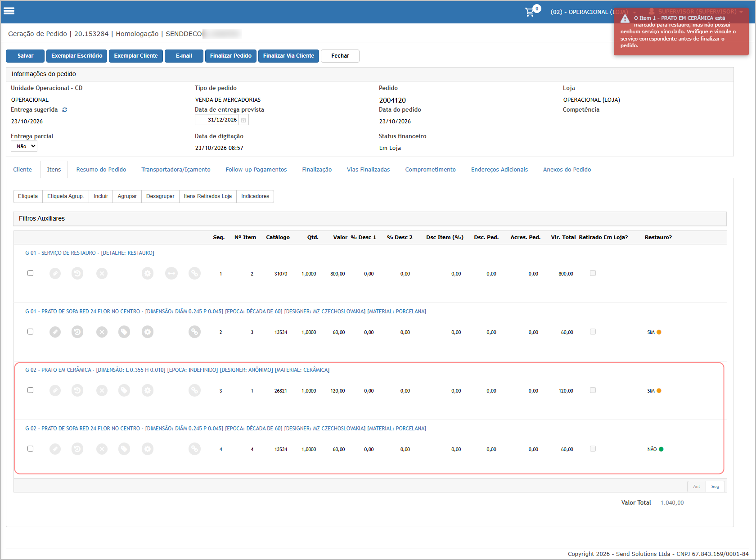
Task: Click the history icon on Serviço de Restauro row
Action: [x=77, y=273]
